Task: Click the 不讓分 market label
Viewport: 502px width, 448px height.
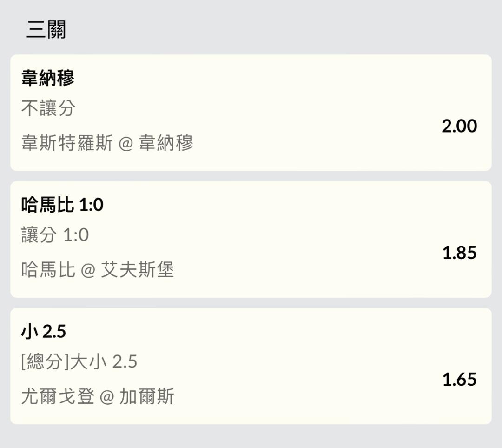Action: click(x=48, y=108)
